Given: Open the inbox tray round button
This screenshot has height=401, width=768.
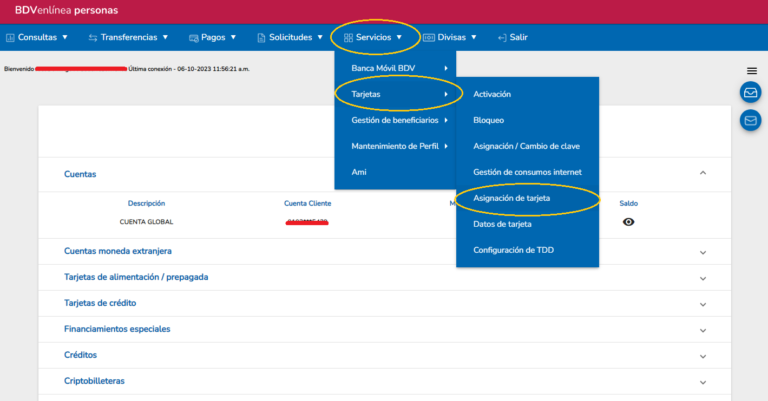Looking at the screenshot, I should click(750, 93).
